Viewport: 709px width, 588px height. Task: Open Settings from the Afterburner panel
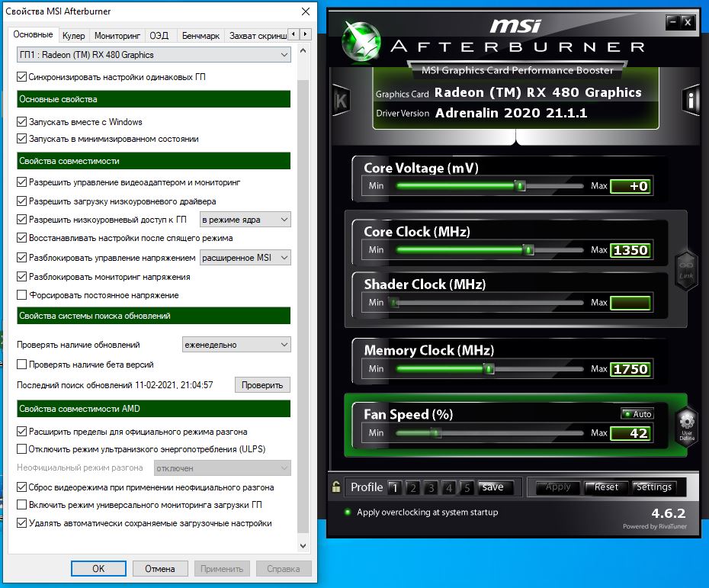(x=654, y=487)
